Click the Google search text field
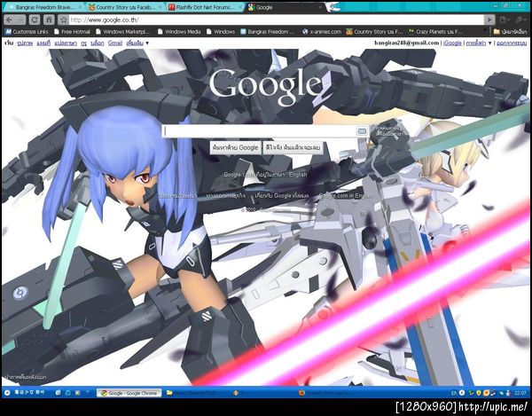This screenshot has width=532, height=416. click(260, 131)
